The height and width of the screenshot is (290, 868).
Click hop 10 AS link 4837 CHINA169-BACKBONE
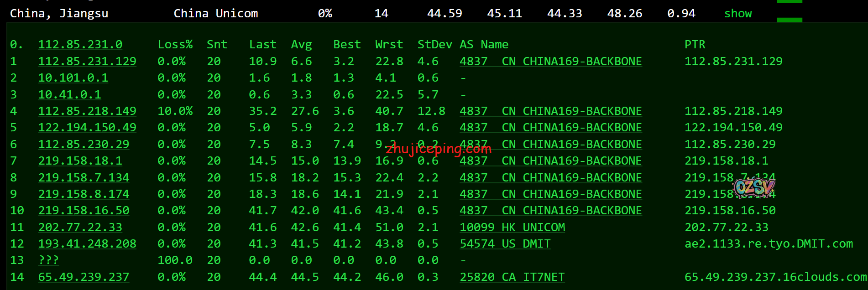(x=550, y=211)
